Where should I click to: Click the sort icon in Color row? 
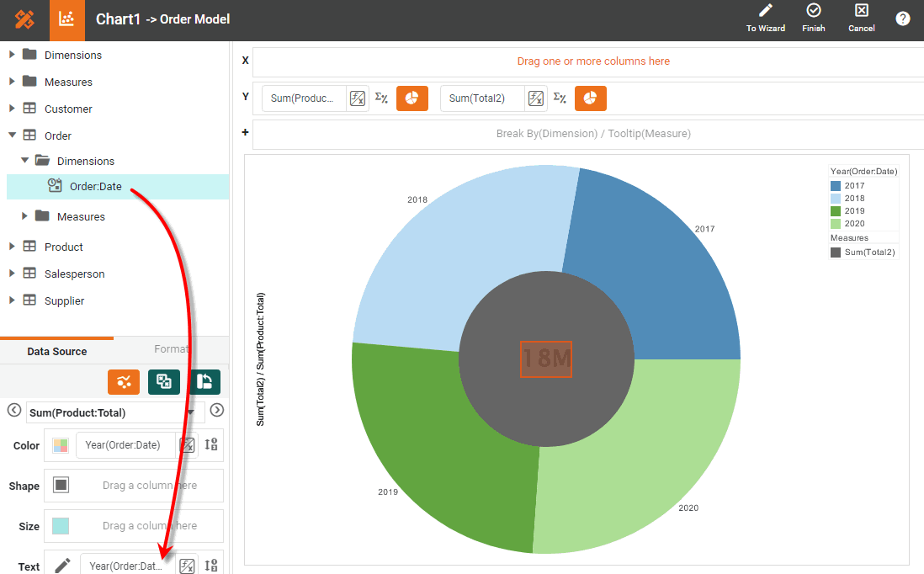(x=211, y=445)
